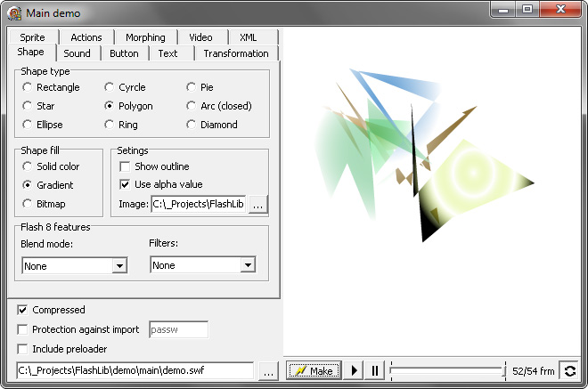The width and height of the screenshot is (588, 389).
Task: Click the Flash animation preview area
Action: pyautogui.click(x=431, y=191)
